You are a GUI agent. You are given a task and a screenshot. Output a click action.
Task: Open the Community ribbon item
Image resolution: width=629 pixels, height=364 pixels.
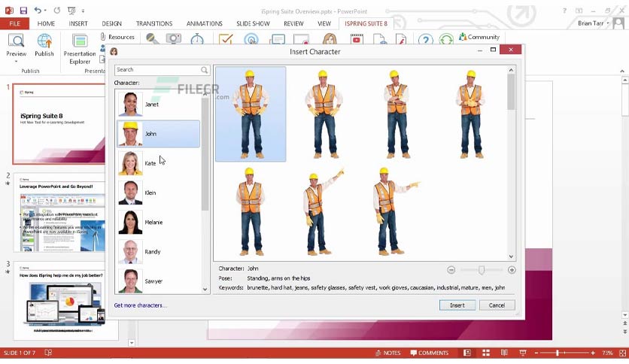pyautogui.click(x=479, y=37)
